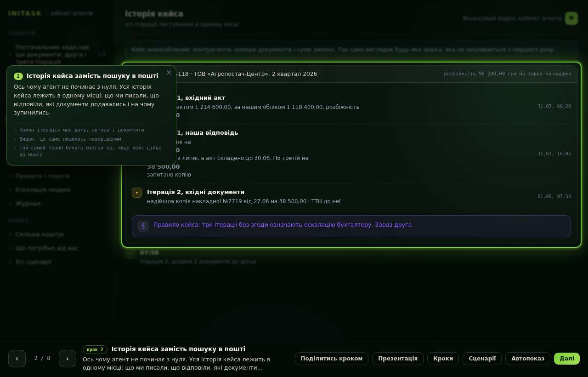Click the timestamp 31.07, 09:20

pyautogui.click(x=554, y=106)
